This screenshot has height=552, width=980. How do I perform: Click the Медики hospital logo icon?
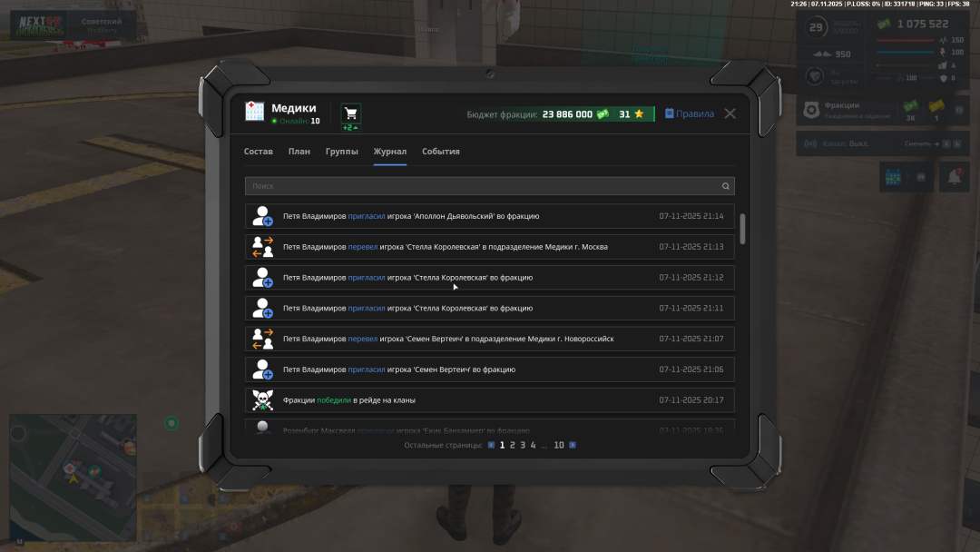pos(252,111)
